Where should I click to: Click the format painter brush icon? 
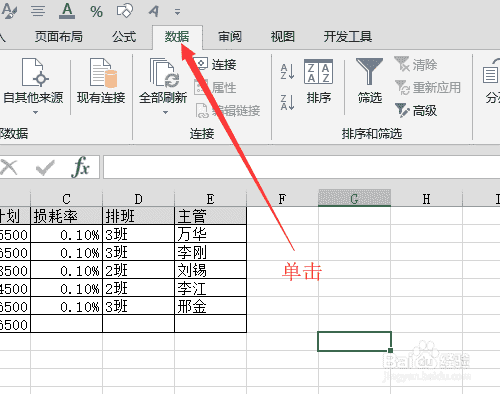[x=9, y=11]
